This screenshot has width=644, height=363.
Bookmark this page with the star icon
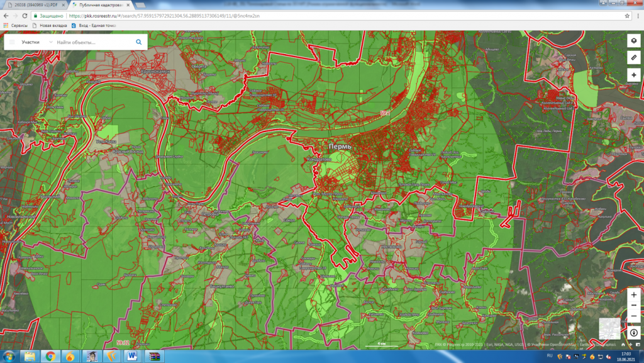pos(627,16)
